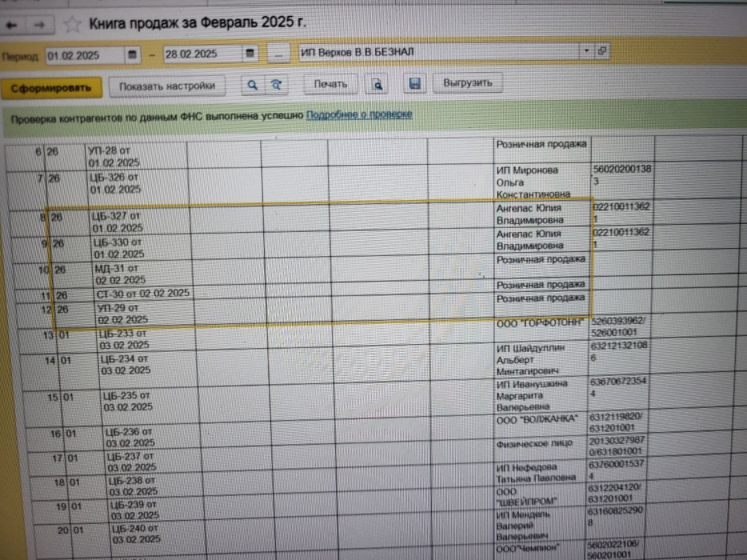Viewport: 747px width, 560px height.
Task: Expand the organization dropdown list
Action: click(586, 51)
